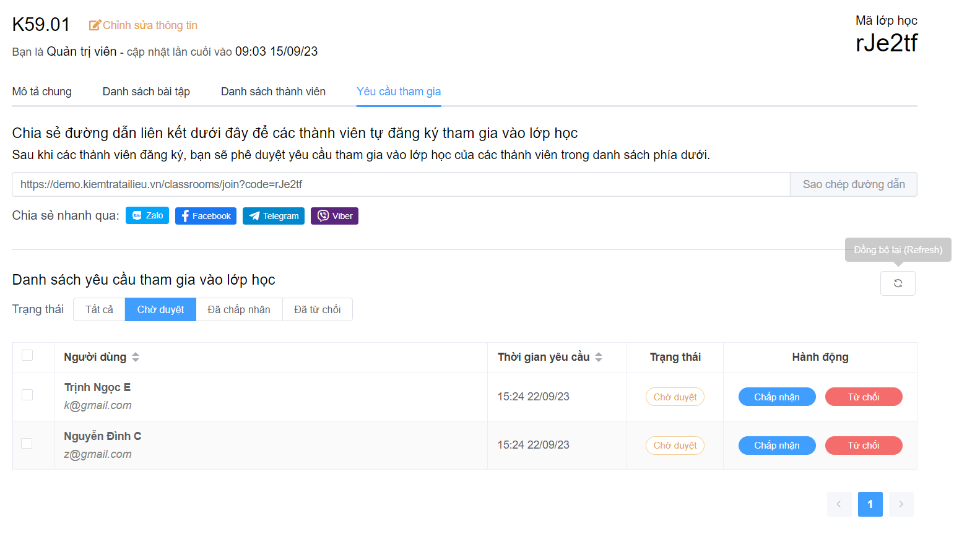Share via Zalo button
This screenshot has height=560, width=967.
coord(147,215)
